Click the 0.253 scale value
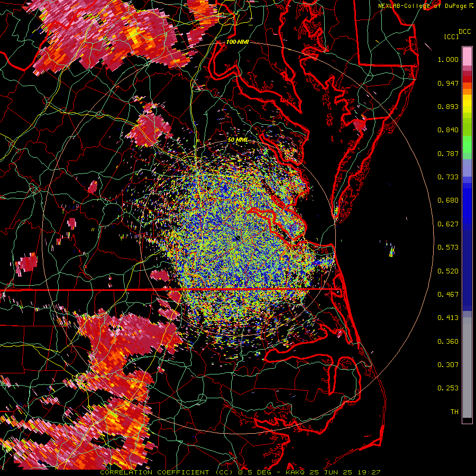The height and width of the screenshot is (476, 476). [448, 388]
